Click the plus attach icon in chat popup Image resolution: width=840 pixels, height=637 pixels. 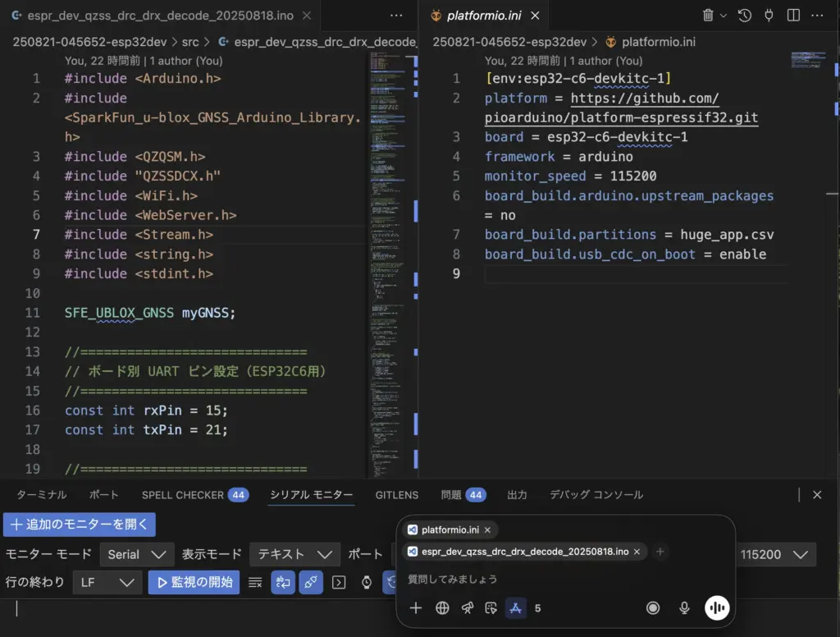(416, 607)
